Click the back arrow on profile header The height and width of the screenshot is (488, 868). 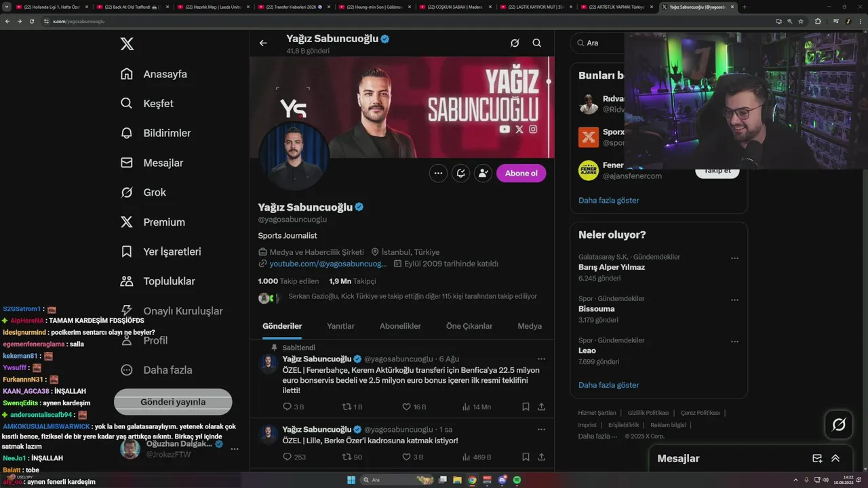[x=263, y=43]
